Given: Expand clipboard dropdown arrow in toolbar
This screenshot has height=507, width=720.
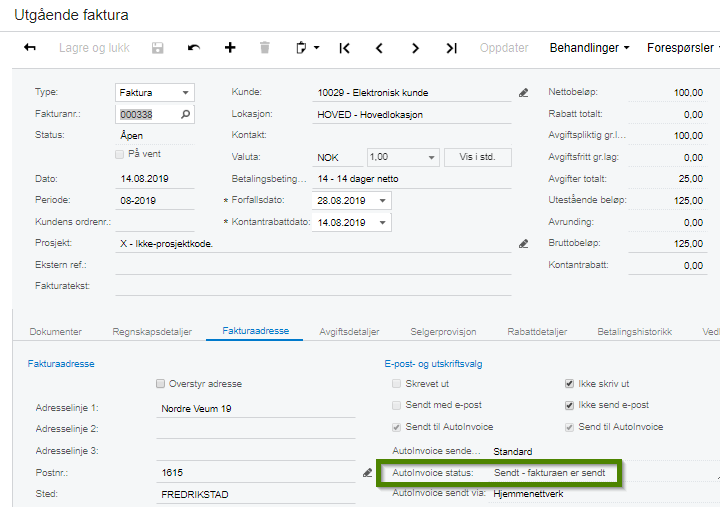Looking at the screenshot, I should point(316,47).
